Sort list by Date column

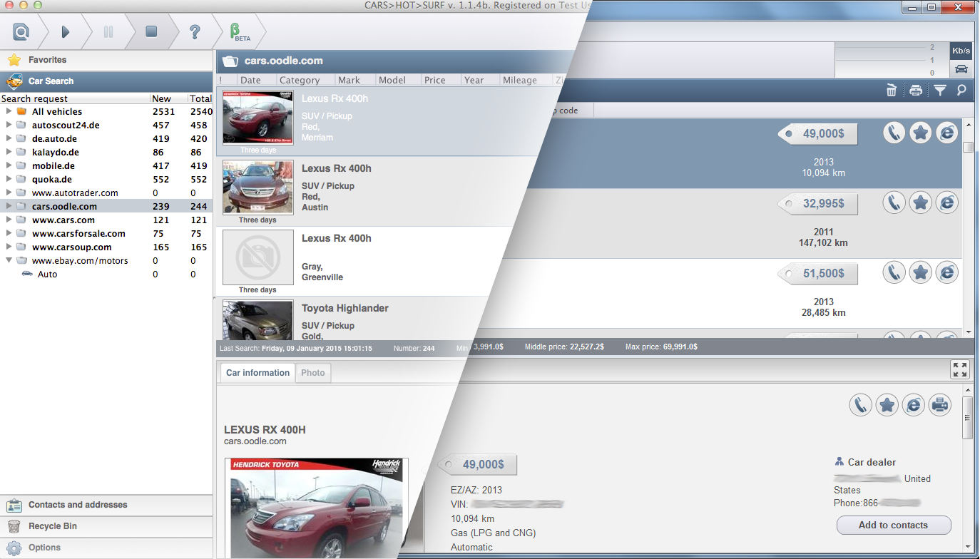point(256,81)
